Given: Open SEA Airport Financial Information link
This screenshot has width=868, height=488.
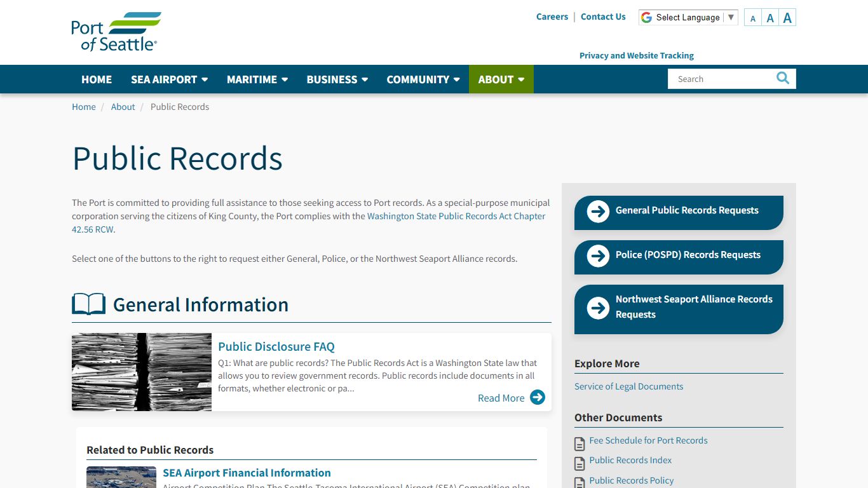Looking at the screenshot, I should click(x=247, y=473).
